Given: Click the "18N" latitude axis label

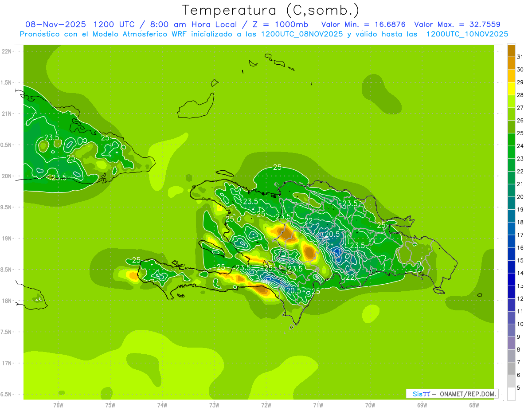Looking at the screenshot, I should 7,301.
